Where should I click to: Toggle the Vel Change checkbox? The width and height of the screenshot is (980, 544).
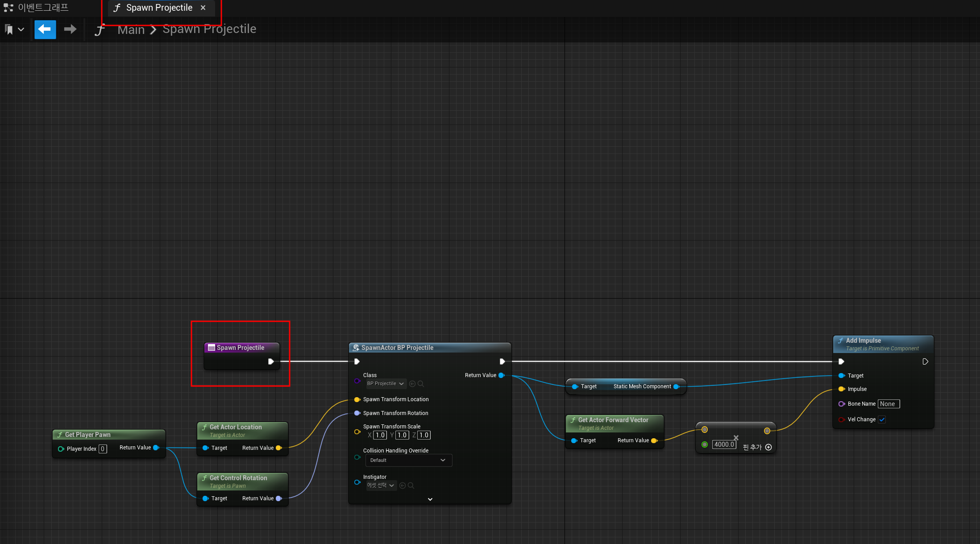click(x=882, y=419)
